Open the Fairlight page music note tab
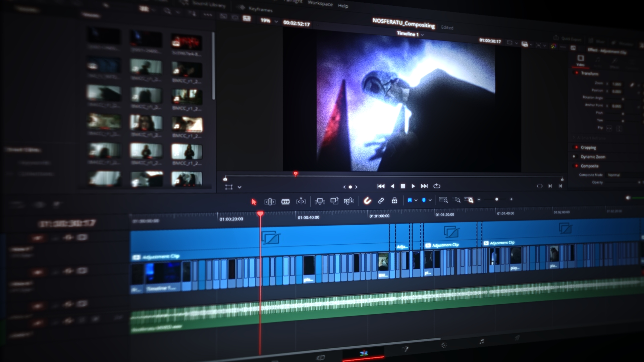The width and height of the screenshot is (644, 362). [x=482, y=342]
